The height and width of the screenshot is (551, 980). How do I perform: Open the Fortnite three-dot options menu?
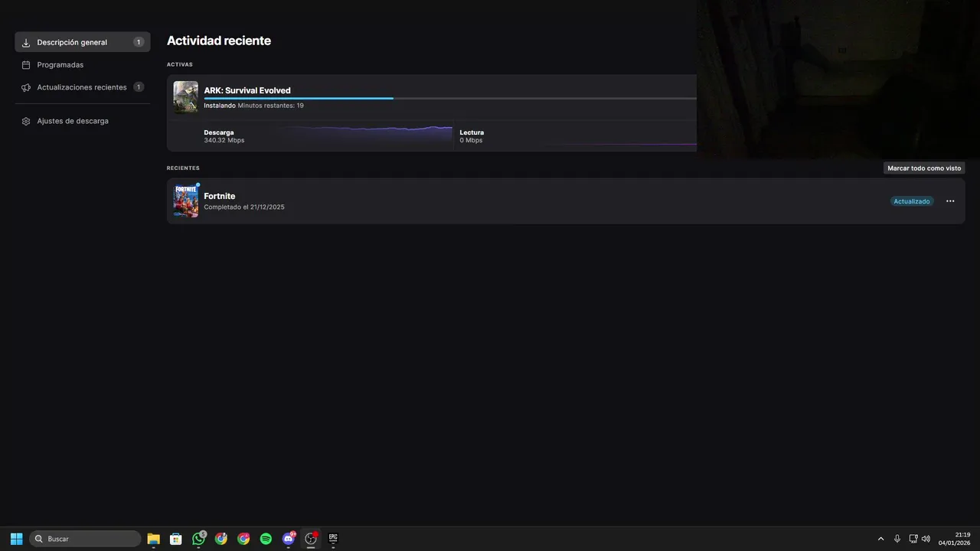pyautogui.click(x=950, y=201)
